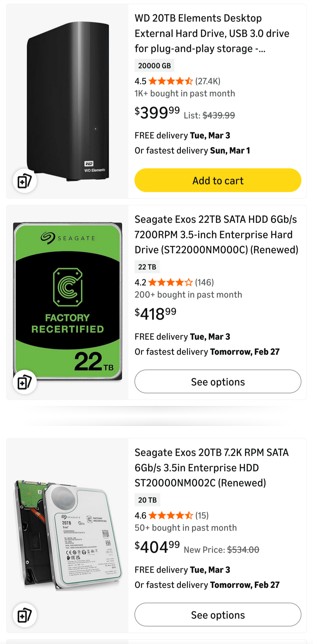The width and height of the screenshot is (313, 644).
Task: Open the Seagate Exos 20TB drive photo
Action: point(68,534)
